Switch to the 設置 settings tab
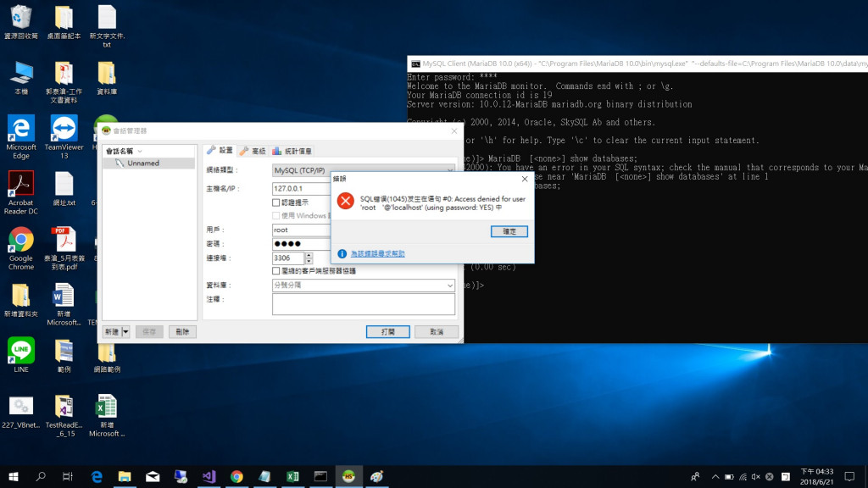Viewport: 868px width, 488px height. coord(220,151)
